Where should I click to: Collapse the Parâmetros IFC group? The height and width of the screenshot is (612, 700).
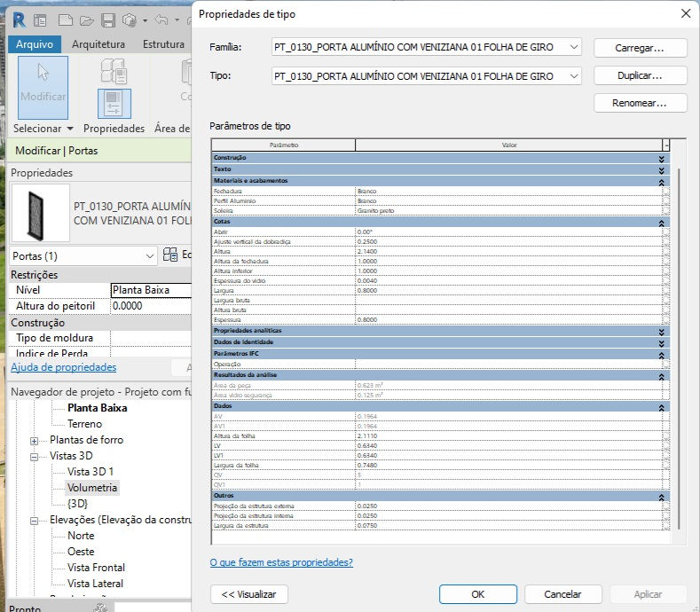coord(661,355)
